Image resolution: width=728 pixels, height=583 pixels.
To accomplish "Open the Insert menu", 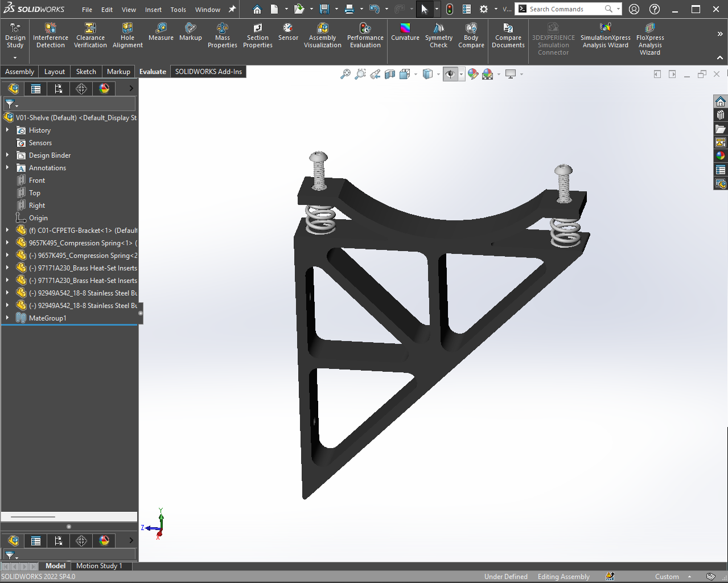I will click(x=153, y=10).
